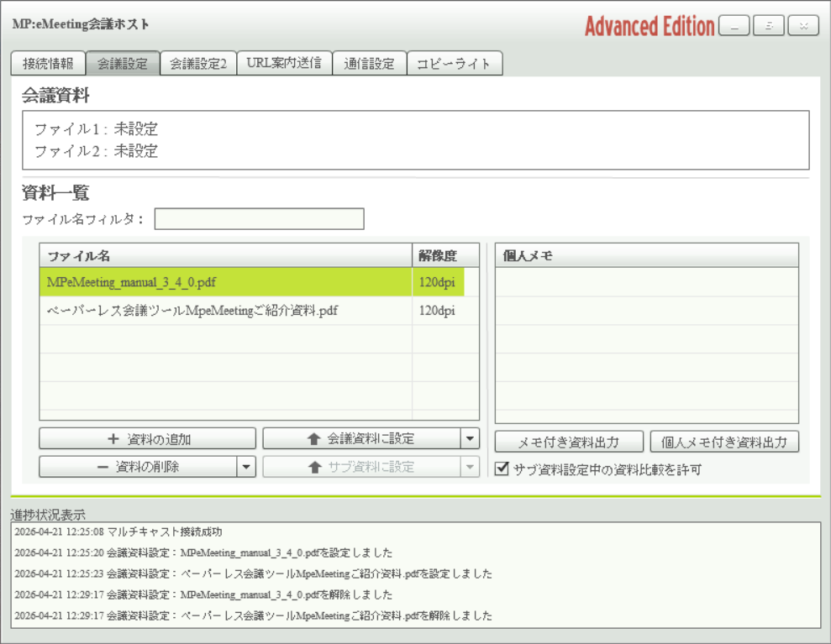Open the 資料の削除 dropdown arrow
Screen dimensions: 831x644
pos(245,467)
